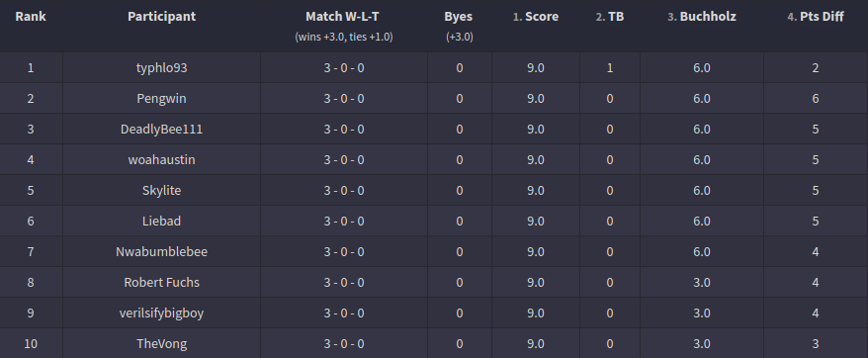The image size is (868, 358).
Task: Open Robert Fuchs entry
Action: pyautogui.click(x=162, y=283)
